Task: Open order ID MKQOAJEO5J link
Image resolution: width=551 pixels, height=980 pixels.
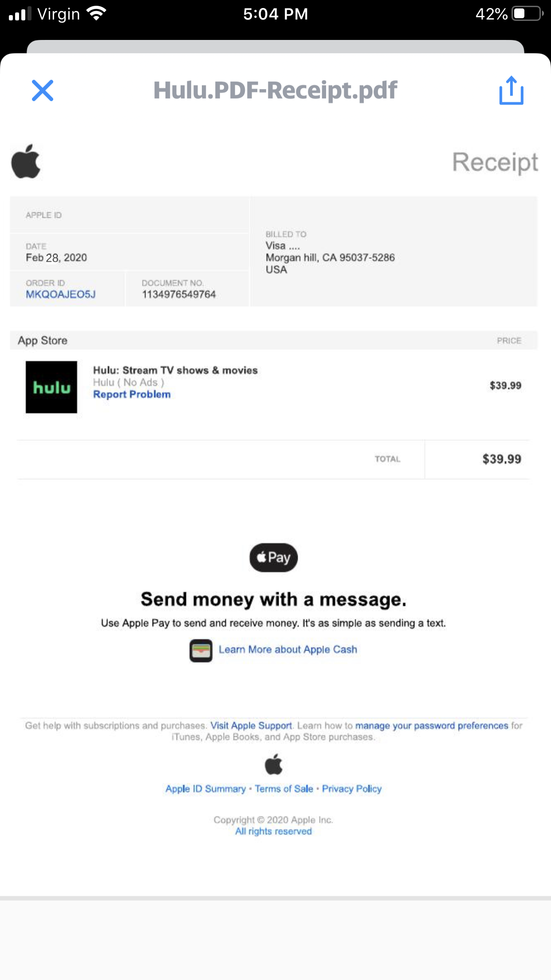Action: [x=61, y=294]
